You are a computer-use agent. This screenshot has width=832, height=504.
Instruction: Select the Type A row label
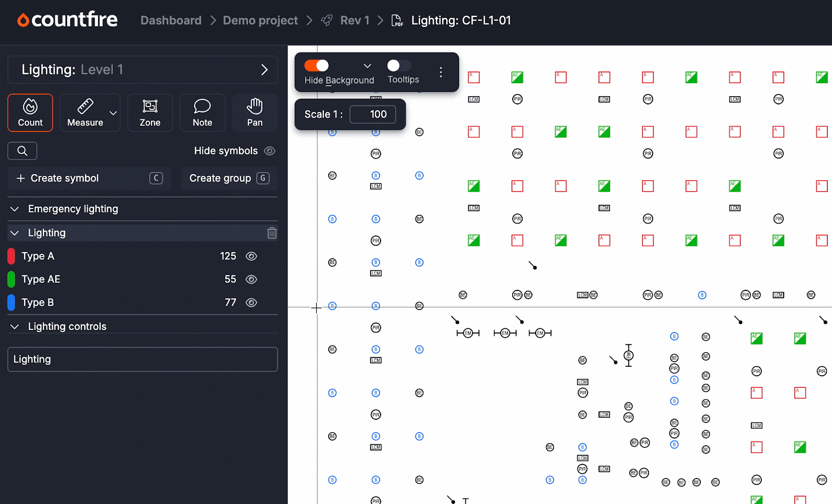(38, 256)
